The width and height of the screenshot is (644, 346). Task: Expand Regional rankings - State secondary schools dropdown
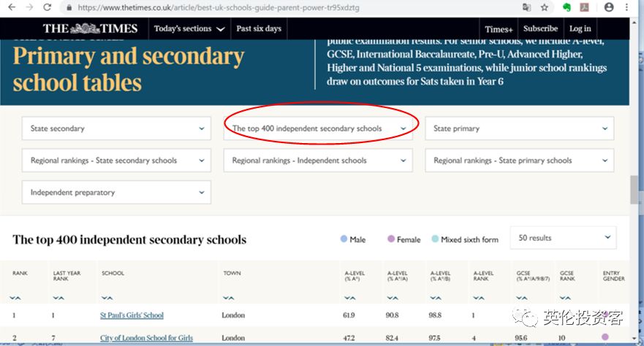pyautogui.click(x=116, y=161)
